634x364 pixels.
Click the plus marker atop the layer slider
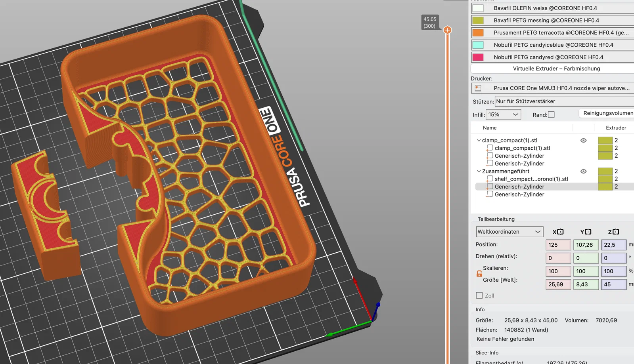tap(447, 30)
